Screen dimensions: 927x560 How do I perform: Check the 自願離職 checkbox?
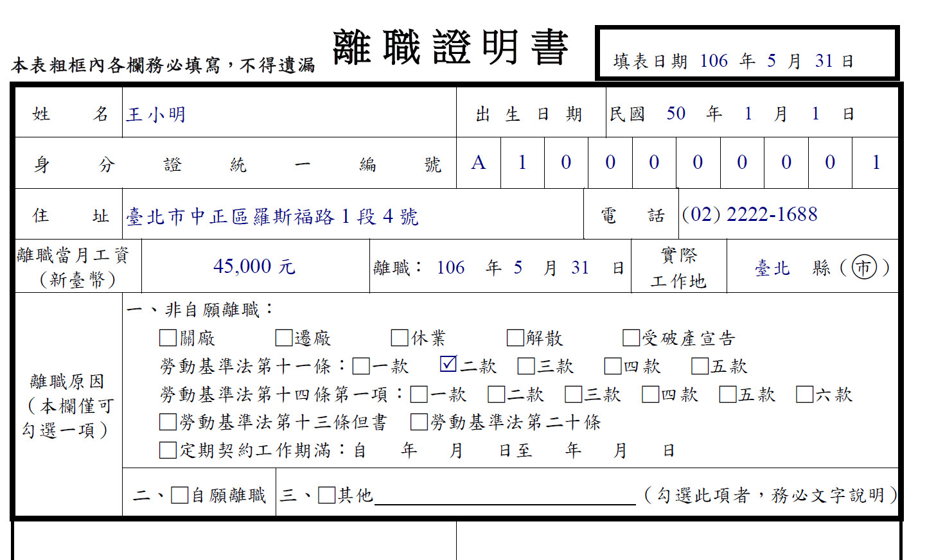pos(180,495)
